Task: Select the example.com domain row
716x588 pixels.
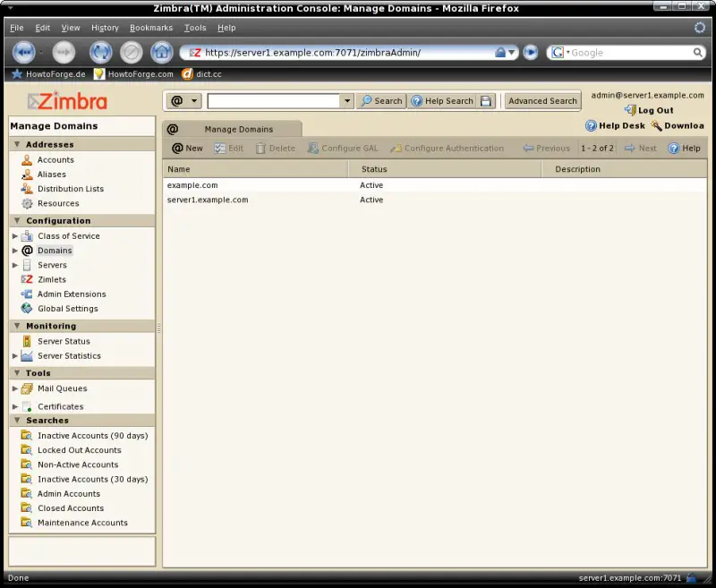Action: 435,185
